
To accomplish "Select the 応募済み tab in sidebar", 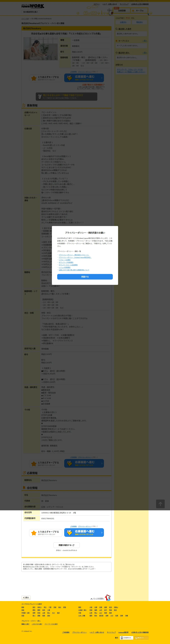I will (x=123, y=22).
